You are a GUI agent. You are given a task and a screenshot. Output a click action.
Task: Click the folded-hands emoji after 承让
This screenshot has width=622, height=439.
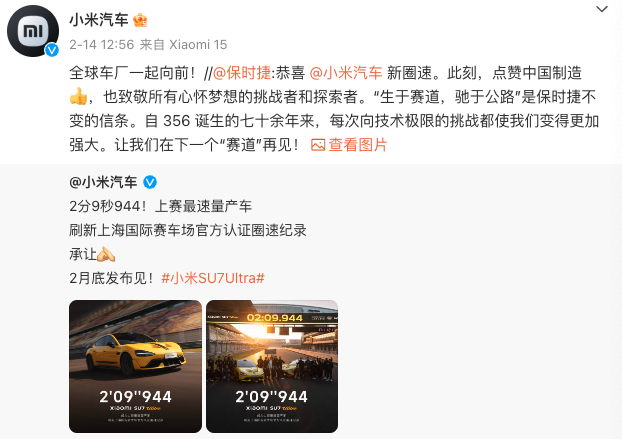(106, 254)
